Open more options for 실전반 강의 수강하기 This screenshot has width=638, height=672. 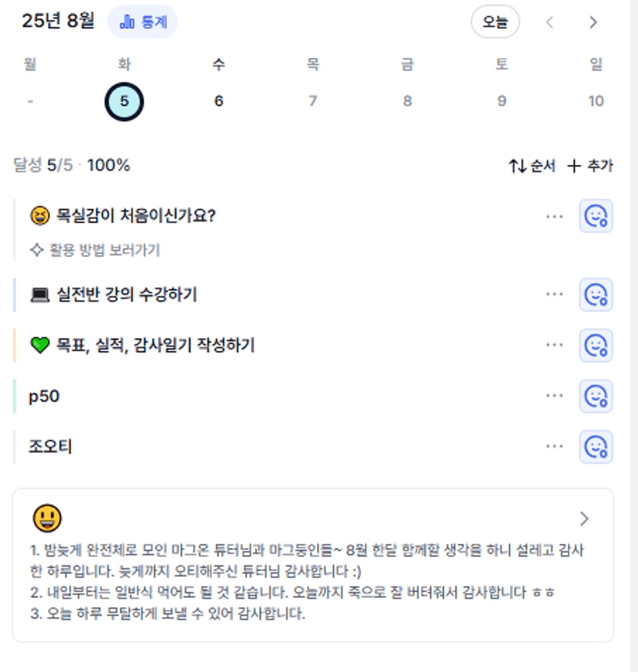point(555,295)
